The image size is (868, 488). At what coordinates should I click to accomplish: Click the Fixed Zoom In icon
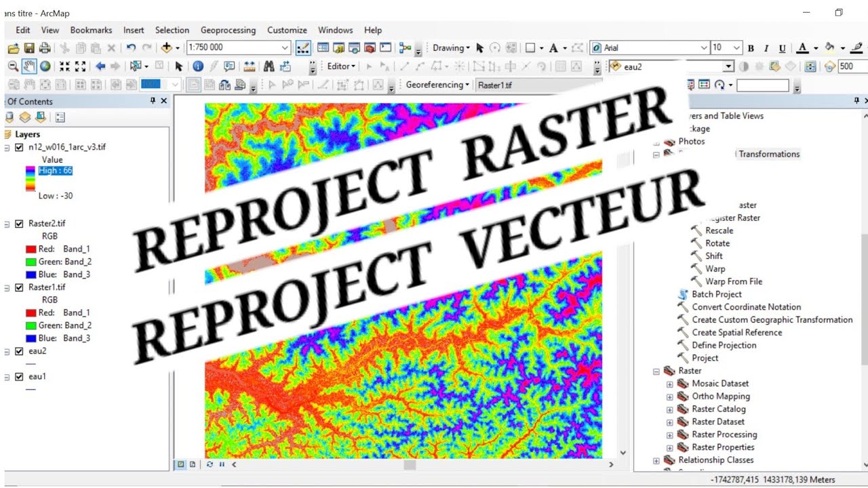pos(64,66)
